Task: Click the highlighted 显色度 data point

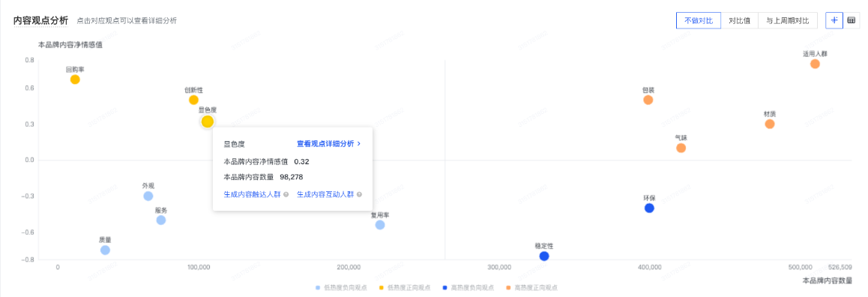Action: 208,121
